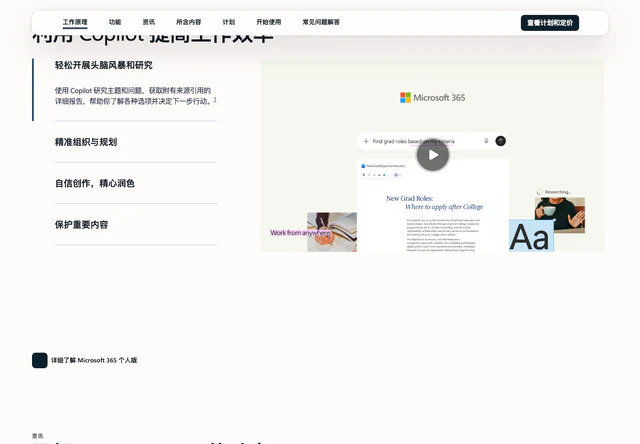The width and height of the screenshot is (640, 444).
Task: Click the small 资讯 label near page bottom
Action: pos(38,436)
